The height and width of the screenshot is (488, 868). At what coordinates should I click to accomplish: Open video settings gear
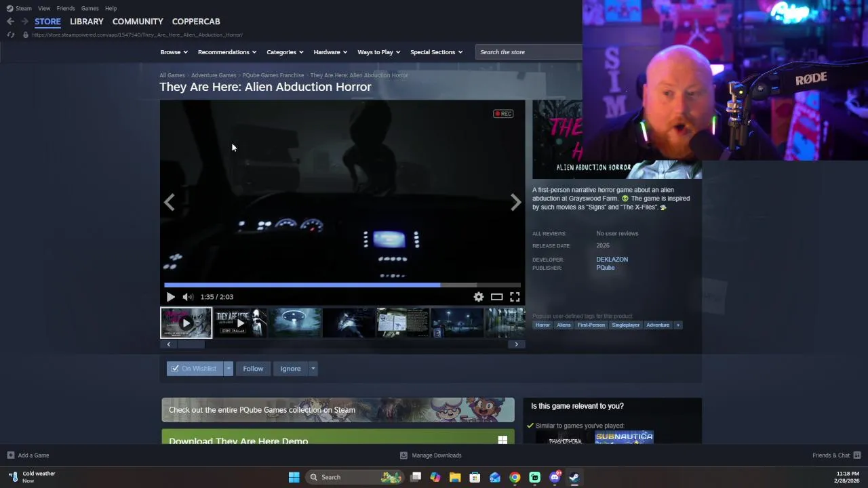(x=479, y=297)
